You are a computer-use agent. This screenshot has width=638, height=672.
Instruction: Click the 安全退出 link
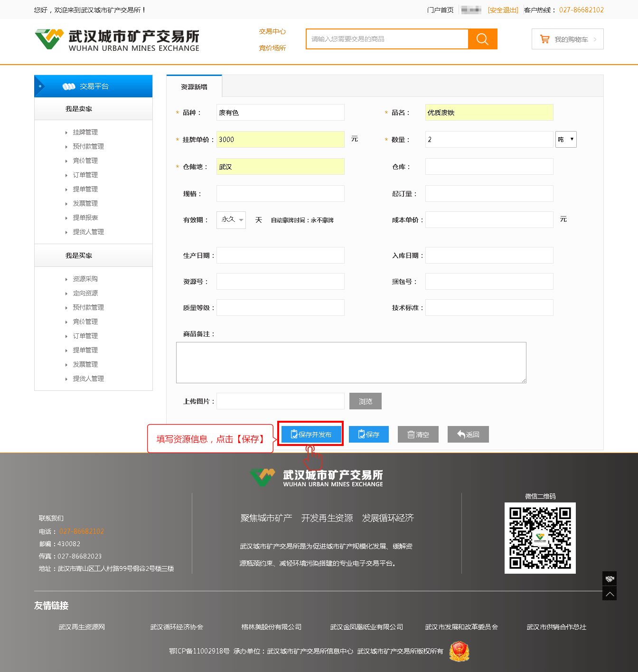point(503,10)
